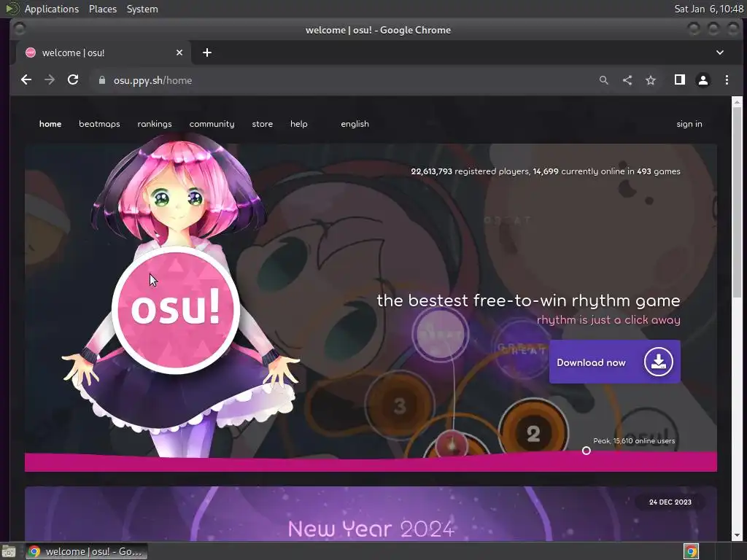Click Download now button
The height and width of the screenshot is (560, 747).
[x=614, y=362]
